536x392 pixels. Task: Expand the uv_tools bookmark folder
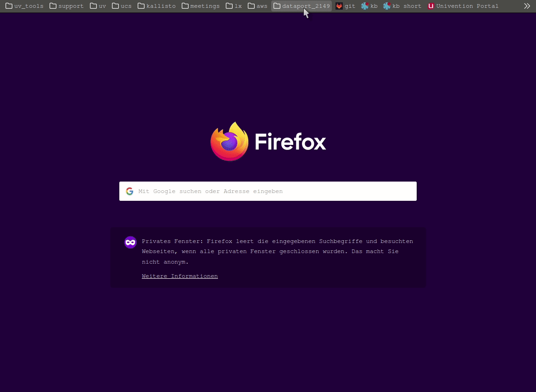coord(24,6)
